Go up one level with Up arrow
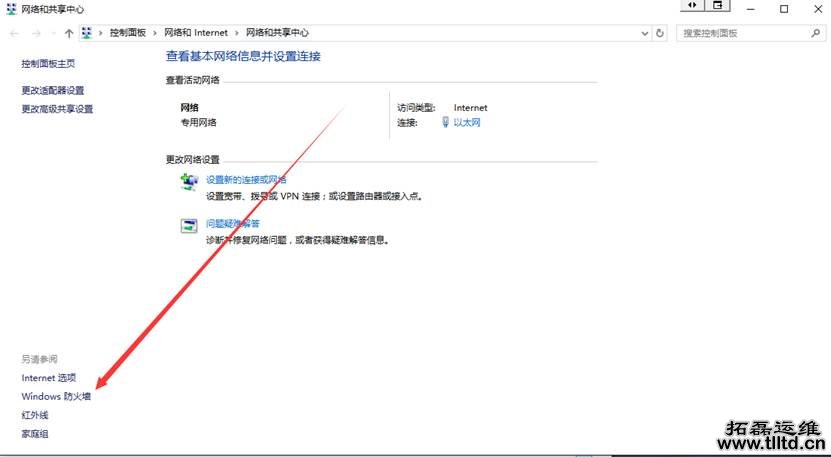The image size is (831, 457). pos(68,33)
